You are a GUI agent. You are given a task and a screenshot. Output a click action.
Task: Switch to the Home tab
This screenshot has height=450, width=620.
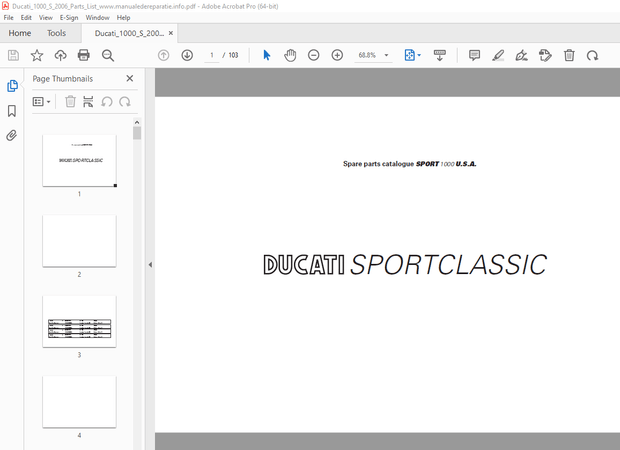click(x=20, y=33)
